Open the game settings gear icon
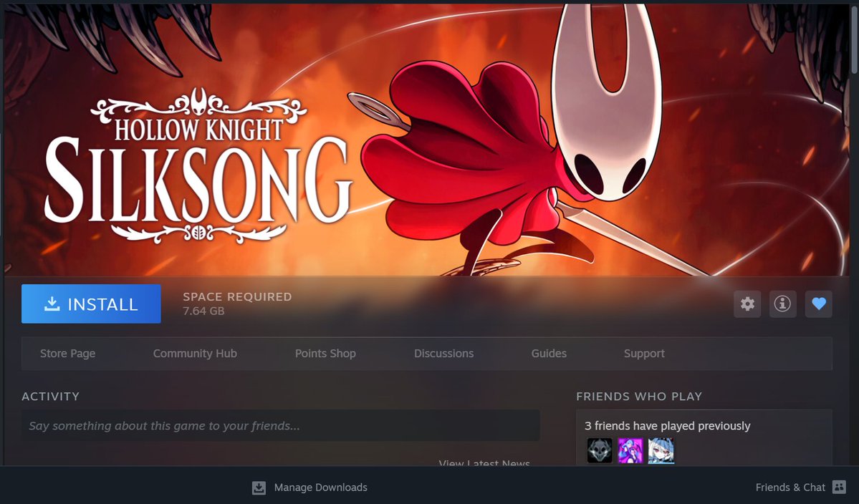The width and height of the screenshot is (859, 504). (747, 304)
